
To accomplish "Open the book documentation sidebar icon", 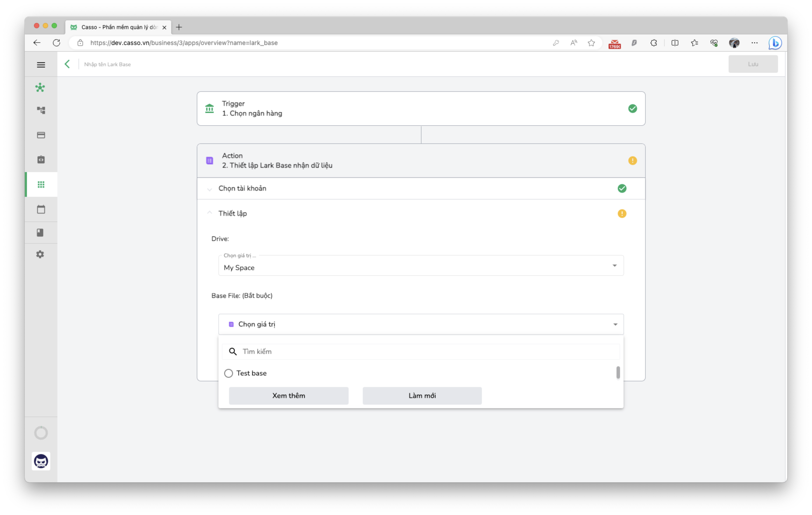I will tap(40, 232).
